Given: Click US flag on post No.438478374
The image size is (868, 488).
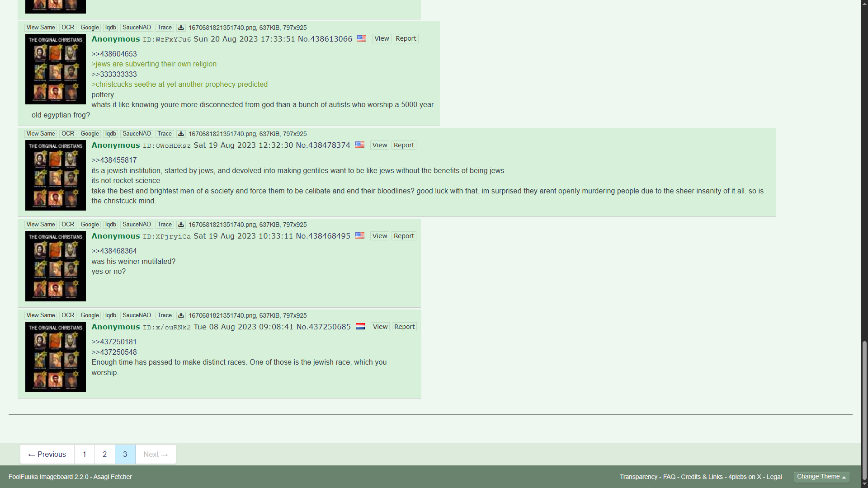Looking at the screenshot, I should point(360,145).
